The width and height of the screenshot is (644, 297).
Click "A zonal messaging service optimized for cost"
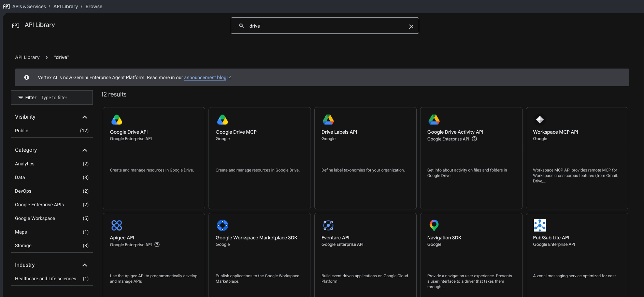click(x=574, y=276)
